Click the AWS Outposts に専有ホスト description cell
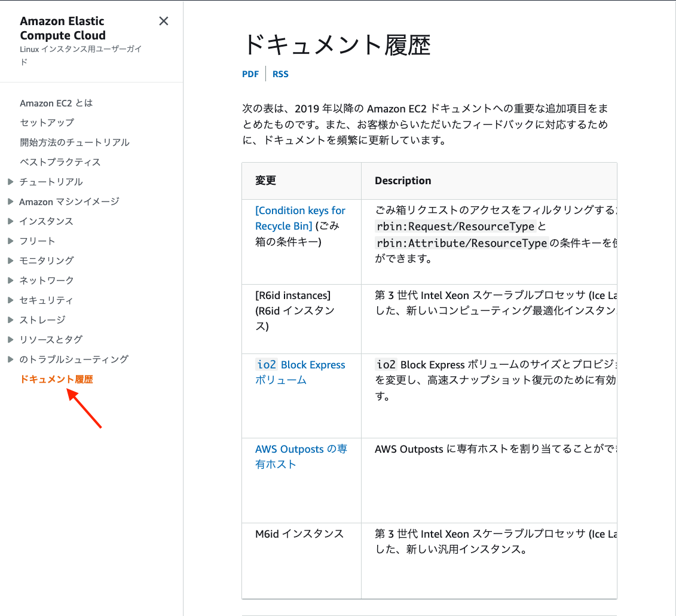The height and width of the screenshot is (616, 676). click(x=489, y=481)
